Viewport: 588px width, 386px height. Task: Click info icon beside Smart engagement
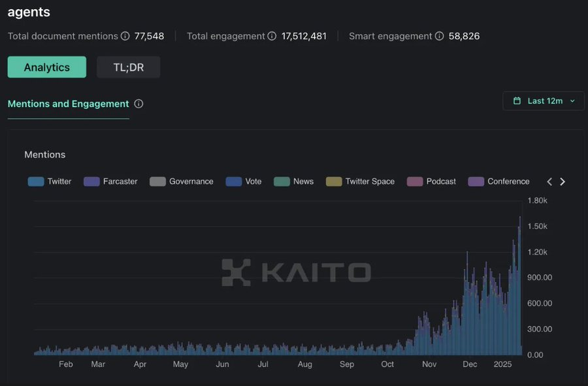(439, 37)
